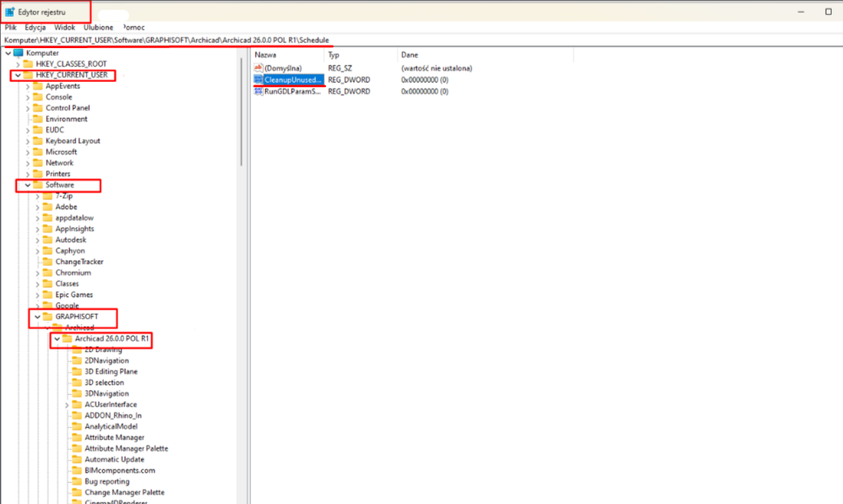843x504 pixels.
Task: Collapse the GRAPHISOFT key
Action: (x=37, y=317)
